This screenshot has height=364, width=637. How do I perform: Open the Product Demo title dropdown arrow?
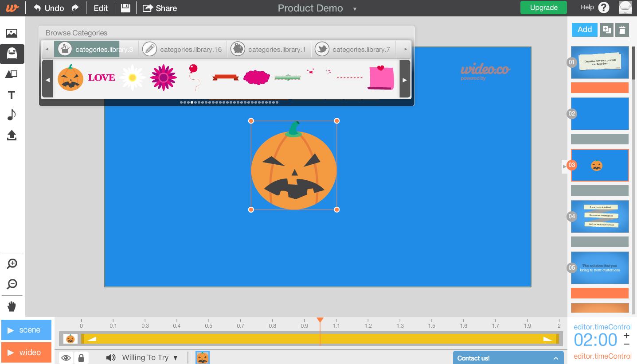click(x=355, y=9)
